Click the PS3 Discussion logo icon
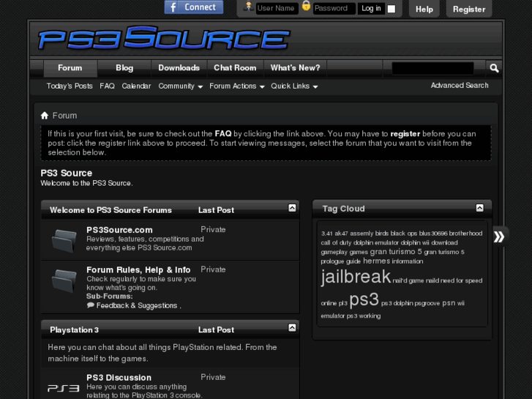 pyautogui.click(x=64, y=387)
